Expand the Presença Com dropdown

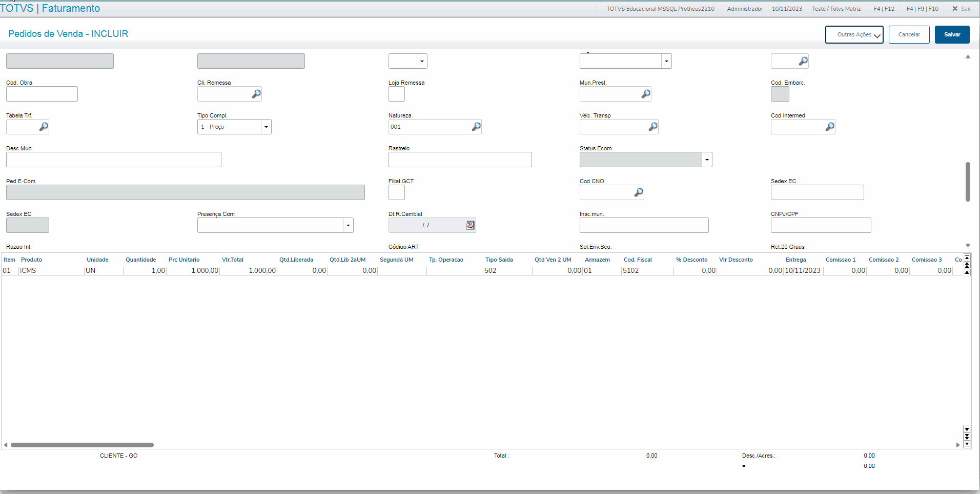[x=348, y=225]
